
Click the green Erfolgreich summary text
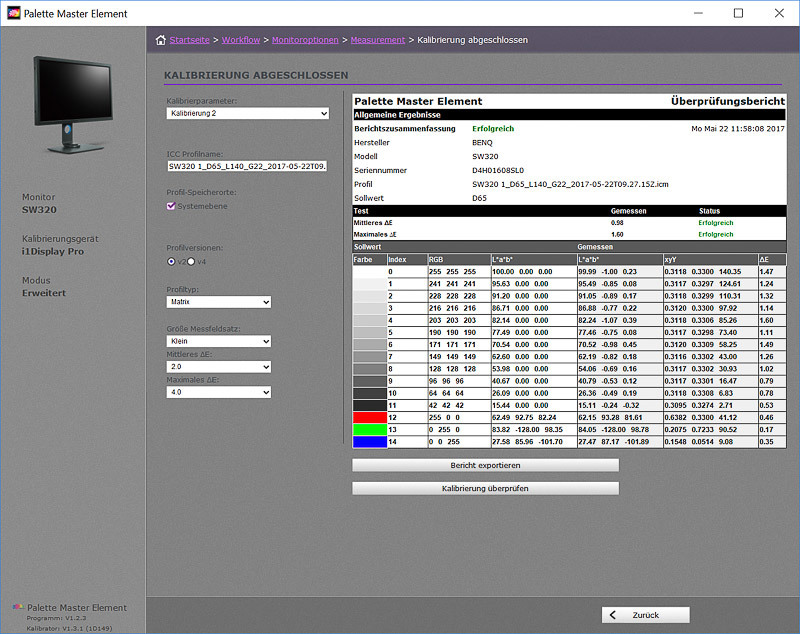point(493,129)
